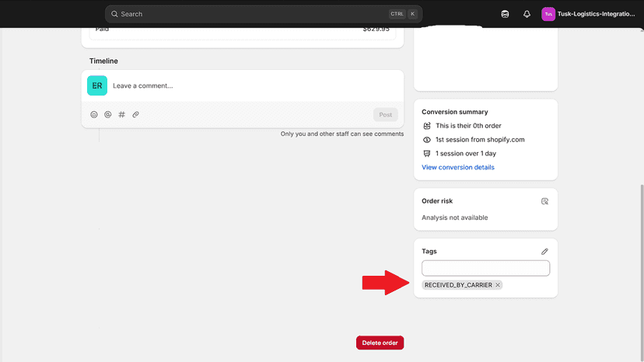Focus the top Search bar
644x362 pixels.
click(x=264, y=14)
